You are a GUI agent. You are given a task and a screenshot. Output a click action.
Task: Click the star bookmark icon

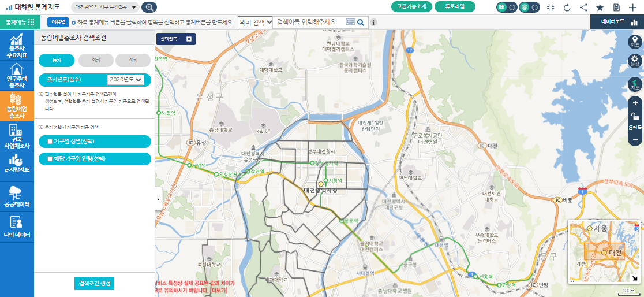tap(600, 8)
